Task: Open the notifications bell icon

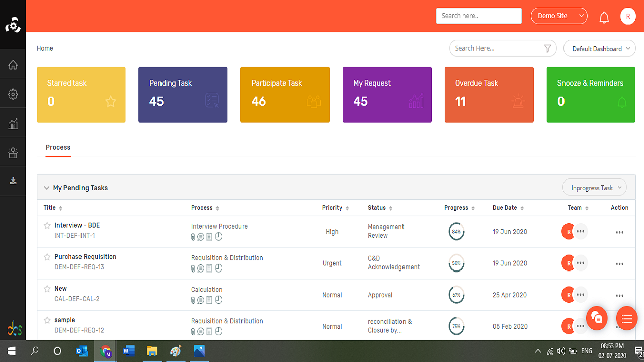Action: pos(604,17)
